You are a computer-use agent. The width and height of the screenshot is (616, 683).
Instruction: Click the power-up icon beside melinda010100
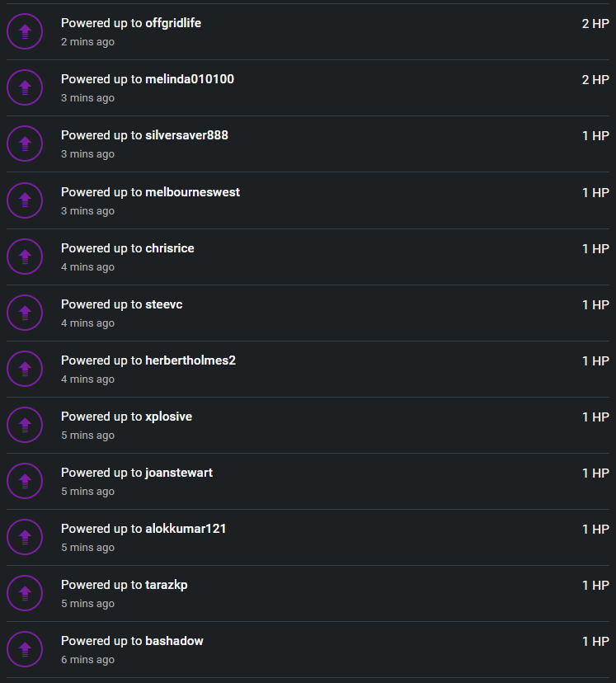25,87
